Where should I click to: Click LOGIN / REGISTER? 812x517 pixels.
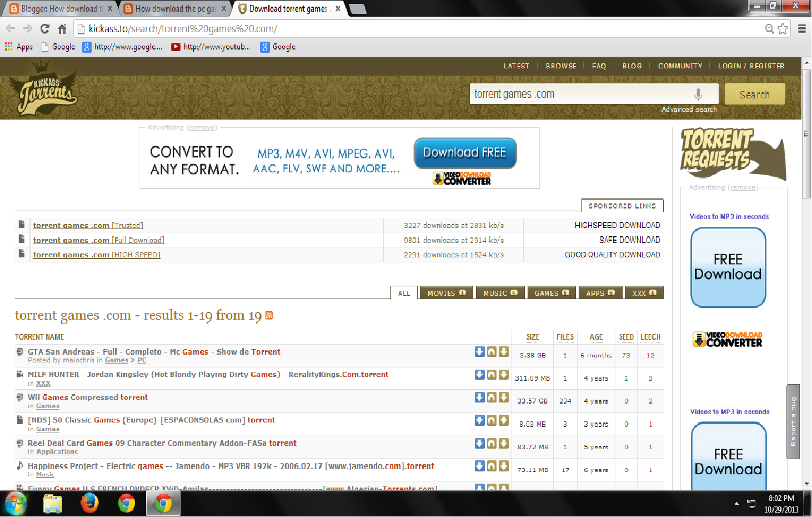click(x=751, y=66)
